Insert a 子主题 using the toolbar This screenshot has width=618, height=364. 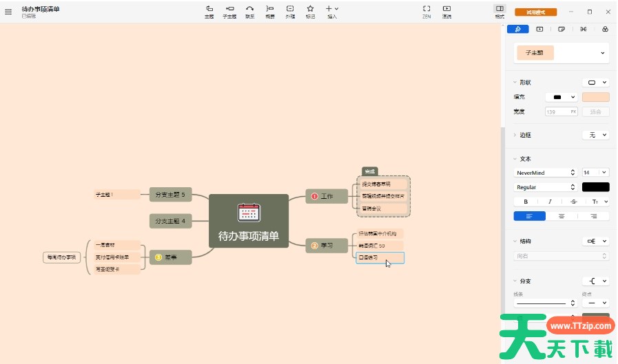229,11
